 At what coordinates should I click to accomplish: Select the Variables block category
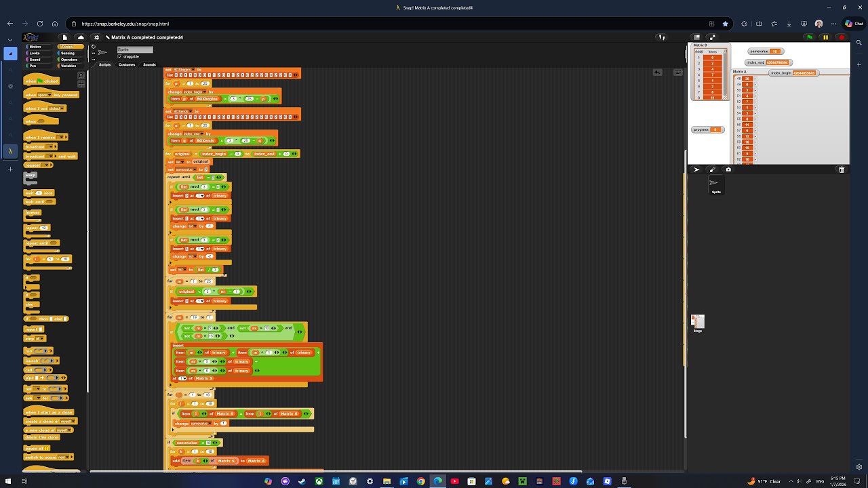[x=71, y=66]
